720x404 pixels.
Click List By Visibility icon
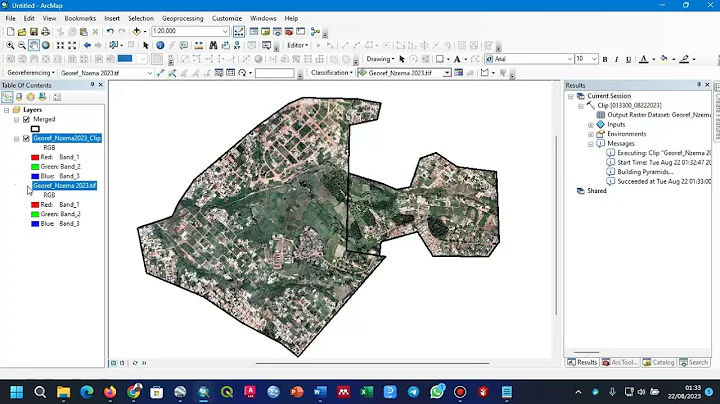[31, 97]
